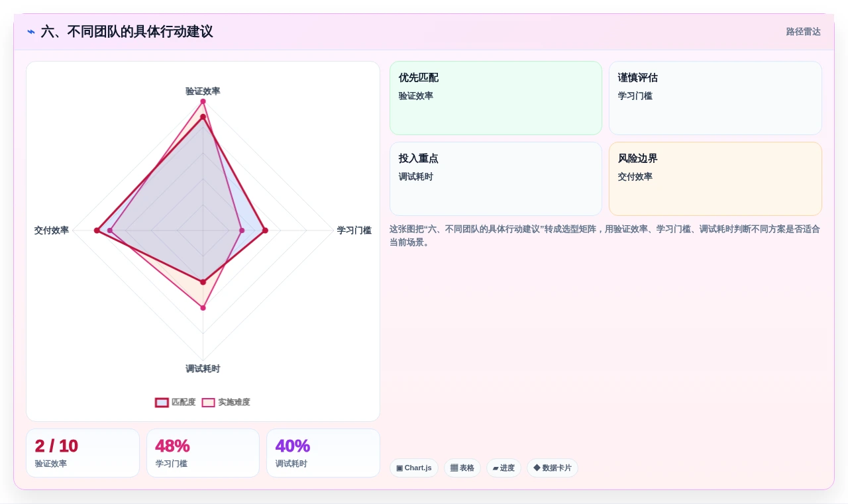The height and width of the screenshot is (504, 848).
Task: Click the diamond icon in 数据卡片 tag
Action: (x=537, y=468)
